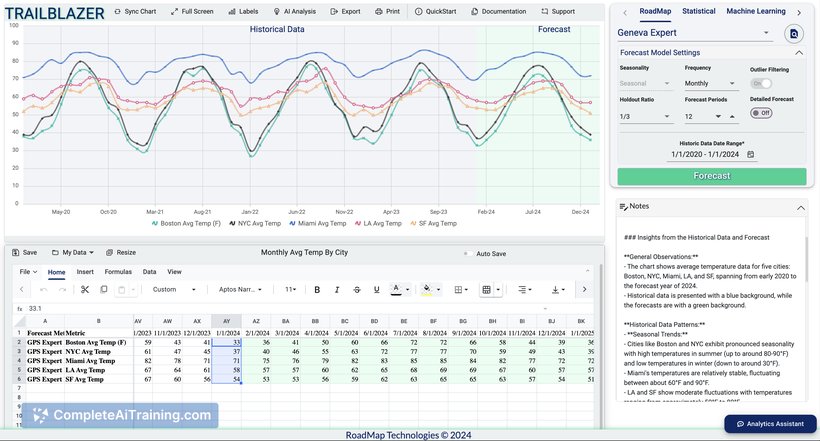Apply Underline formatting
Image resolution: width=820 pixels, height=441 pixels.
[x=377, y=289]
